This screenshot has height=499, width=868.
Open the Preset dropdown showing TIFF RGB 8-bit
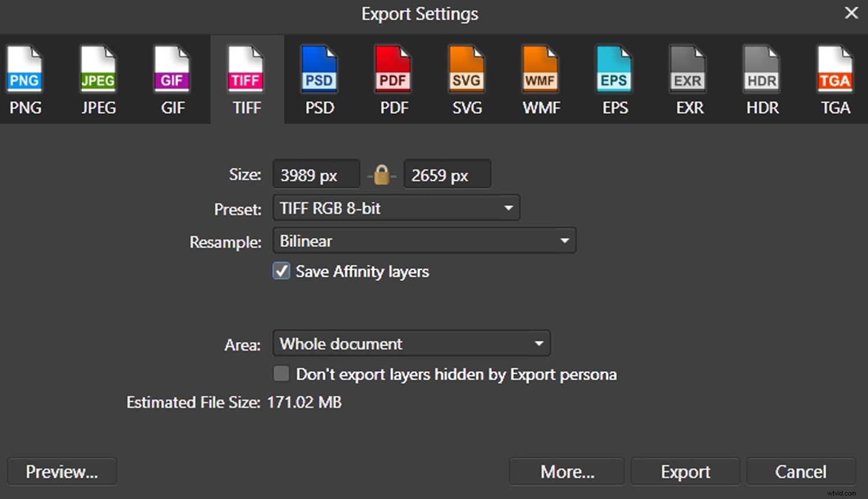[x=396, y=208]
